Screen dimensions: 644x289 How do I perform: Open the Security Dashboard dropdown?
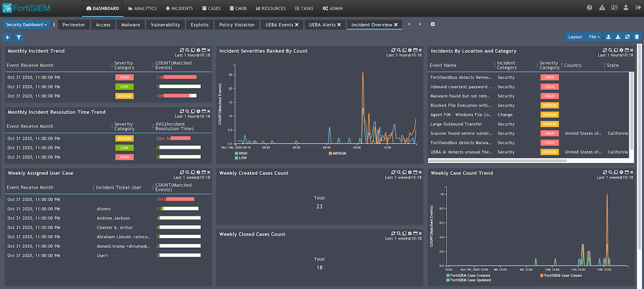[26, 24]
